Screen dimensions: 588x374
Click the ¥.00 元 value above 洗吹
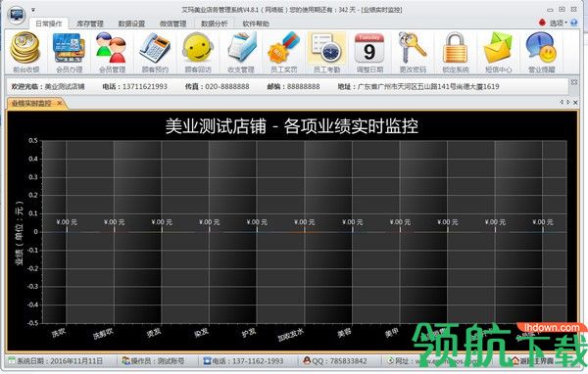(x=67, y=222)
